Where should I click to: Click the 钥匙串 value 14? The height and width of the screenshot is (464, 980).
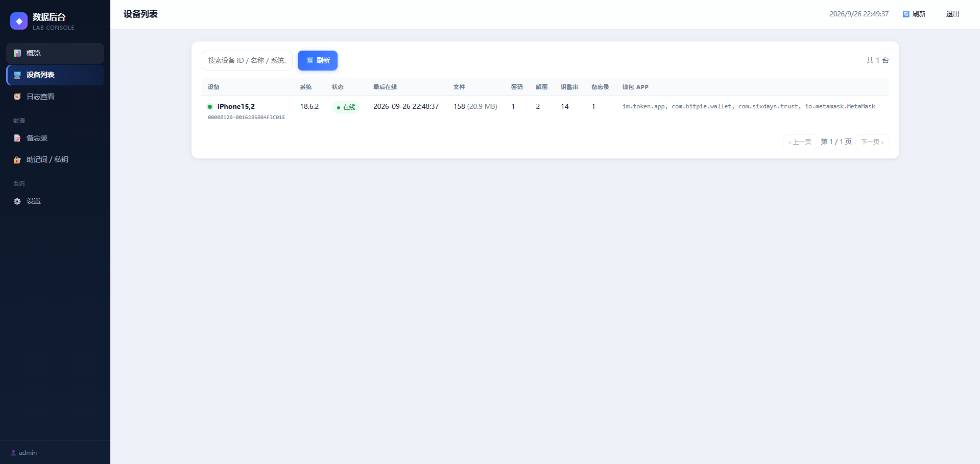pos(565,106)
